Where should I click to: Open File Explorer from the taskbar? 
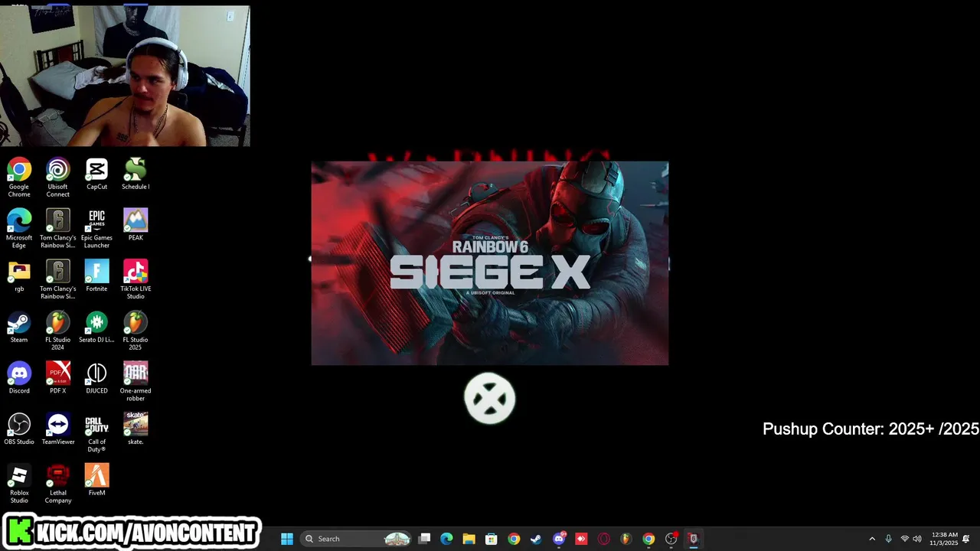click(x=469, y=539)
